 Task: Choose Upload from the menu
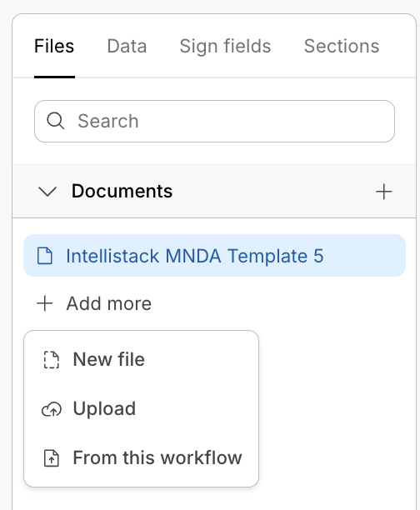click(141, 408)
